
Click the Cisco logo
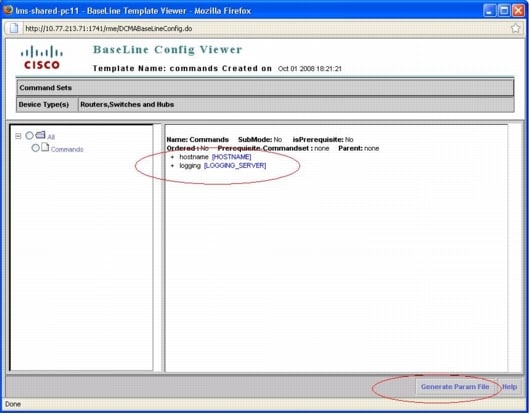tap(42, 57)
